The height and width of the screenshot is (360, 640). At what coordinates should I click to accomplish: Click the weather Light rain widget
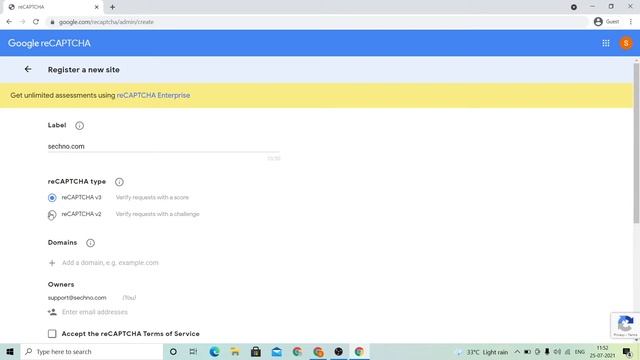pos(482,352)
